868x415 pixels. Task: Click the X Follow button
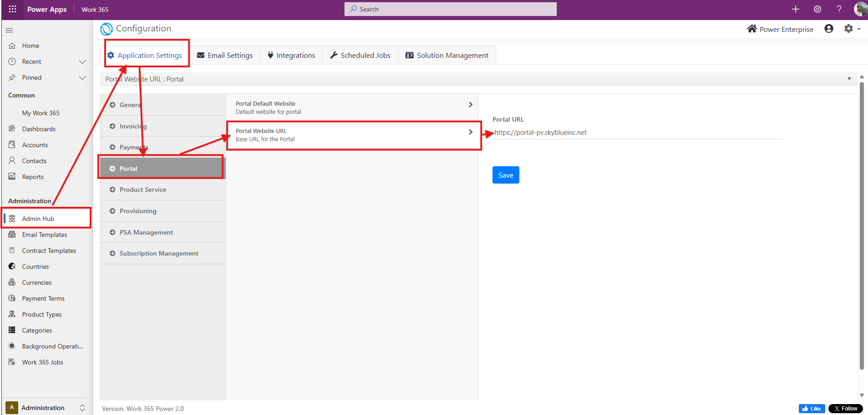(x=846, y=409)
